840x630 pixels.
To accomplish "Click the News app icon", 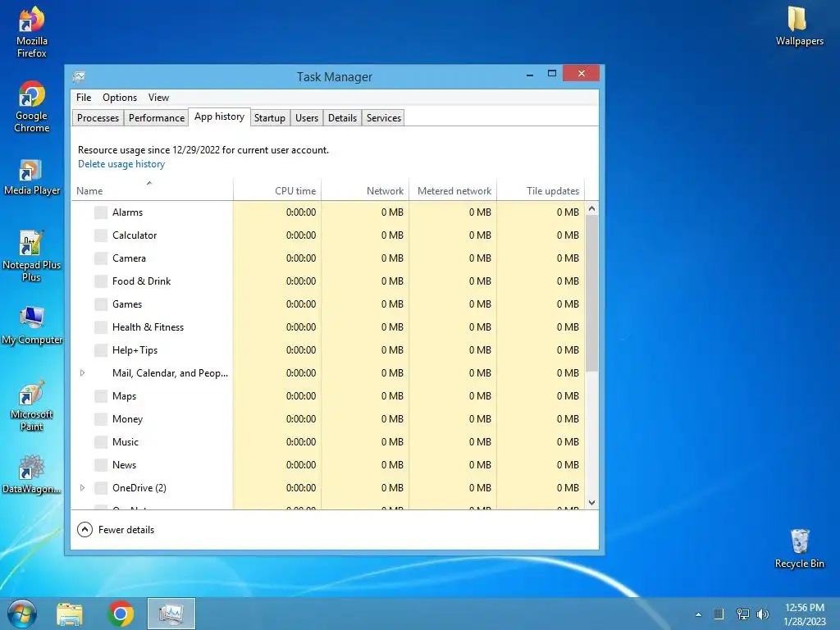I will pyautogui.click(x=101, y=466).
